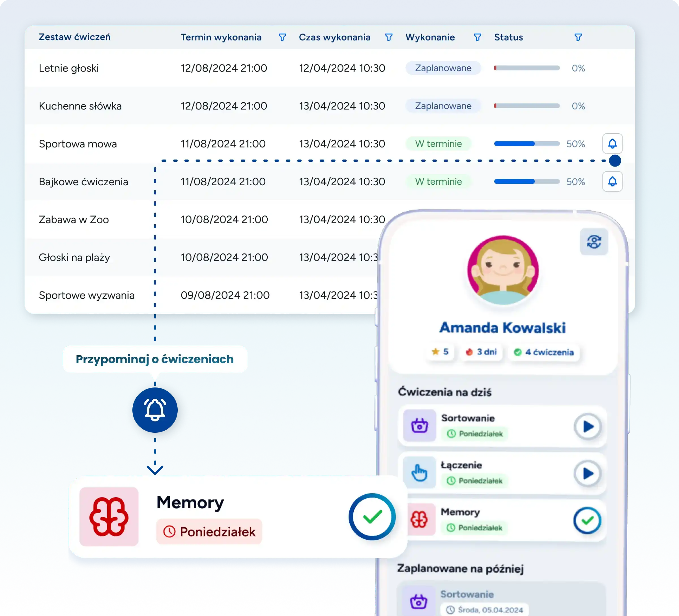
Task: Click large brain icon on Memory card
Action: (x=109, y=516)
